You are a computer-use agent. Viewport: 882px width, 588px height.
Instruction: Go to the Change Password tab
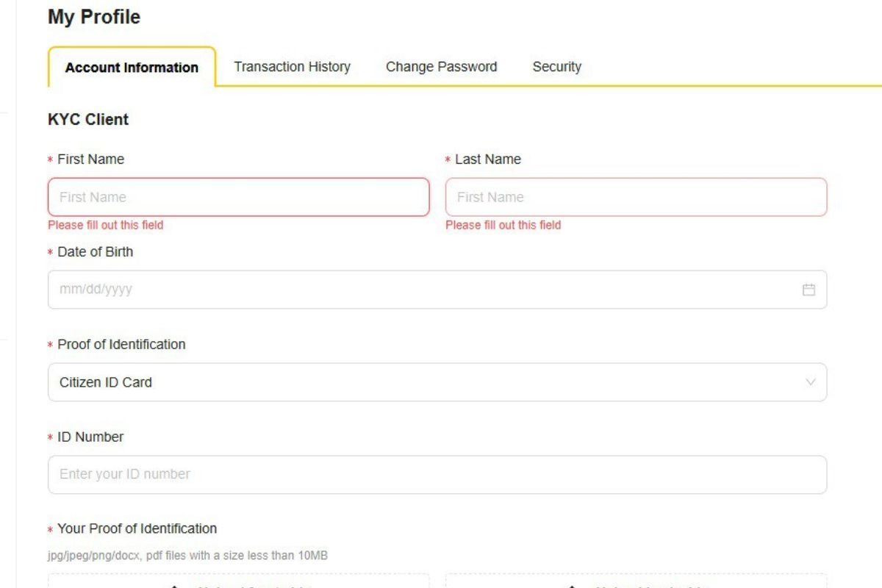pyautogui.click(x=441, y=67)
